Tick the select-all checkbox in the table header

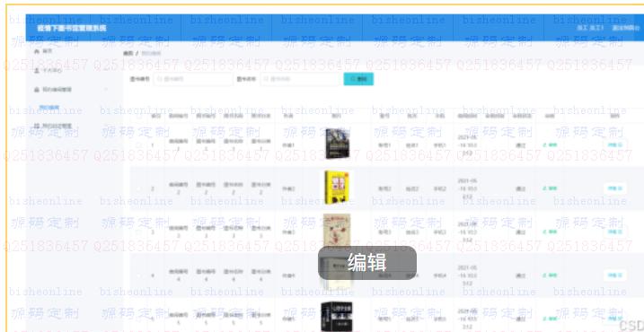click(x=138, y=116)
